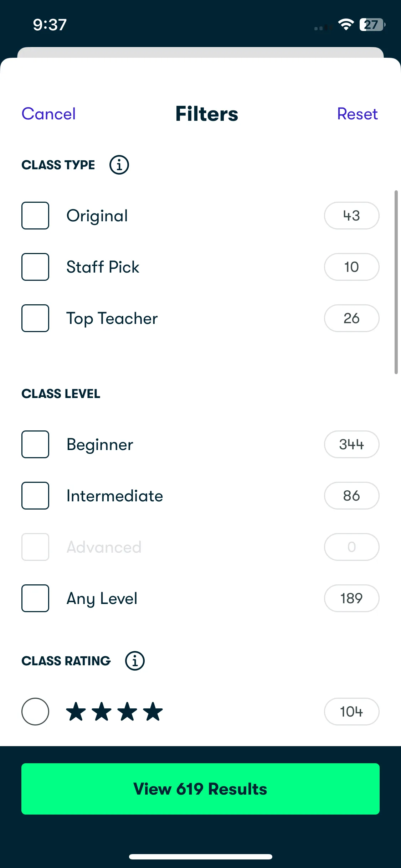Check the Any Level checkbox
401x868 pixels.
tap(35, 598)
